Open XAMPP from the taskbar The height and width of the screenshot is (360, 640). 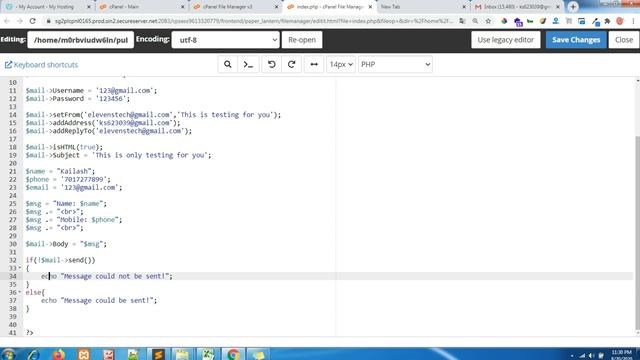(84, 354)
